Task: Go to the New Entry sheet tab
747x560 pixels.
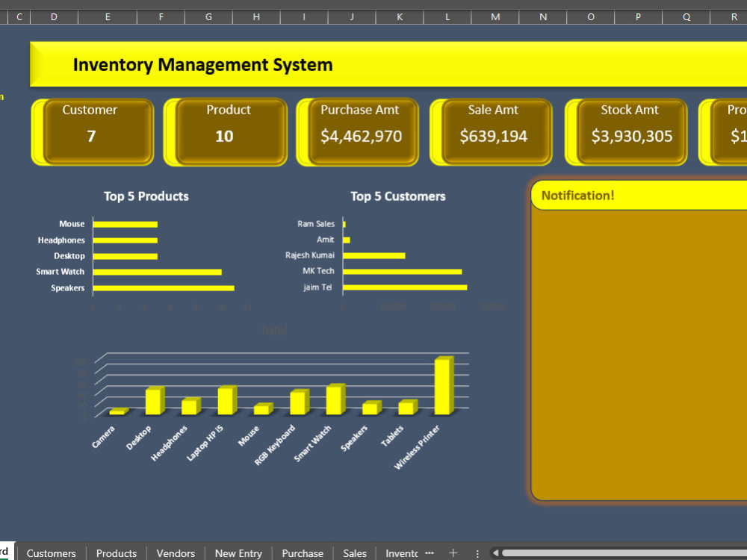Action: pyautogui.click(x=238, y=553)
